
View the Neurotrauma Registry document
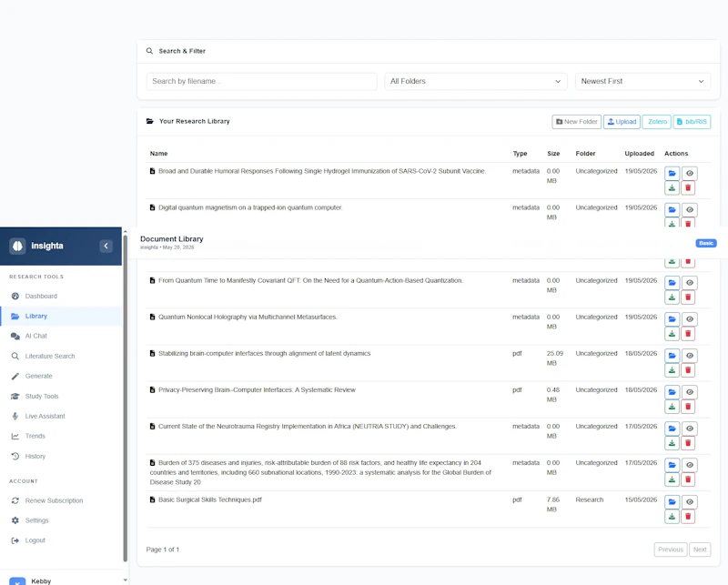(690, 429)
